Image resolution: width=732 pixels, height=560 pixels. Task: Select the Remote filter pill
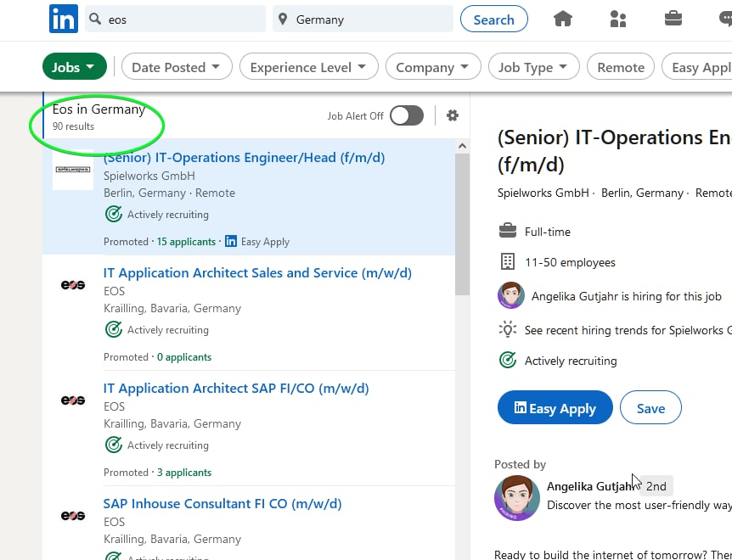tap(621, 67)
